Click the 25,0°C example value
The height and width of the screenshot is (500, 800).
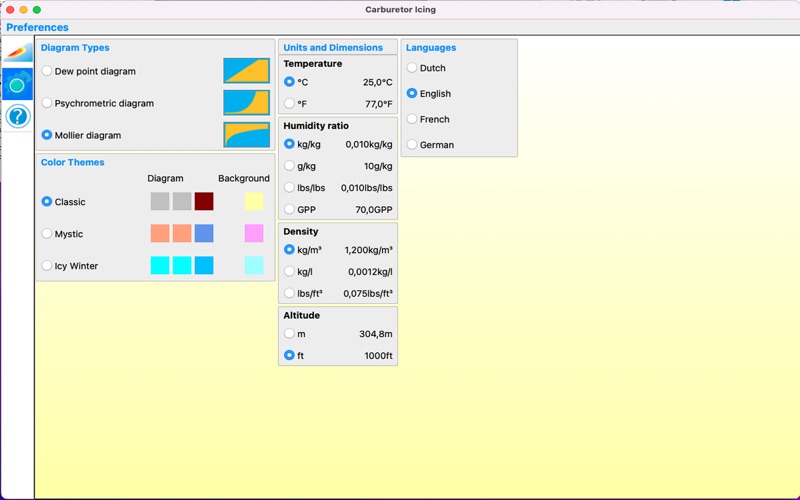(378, 82)
